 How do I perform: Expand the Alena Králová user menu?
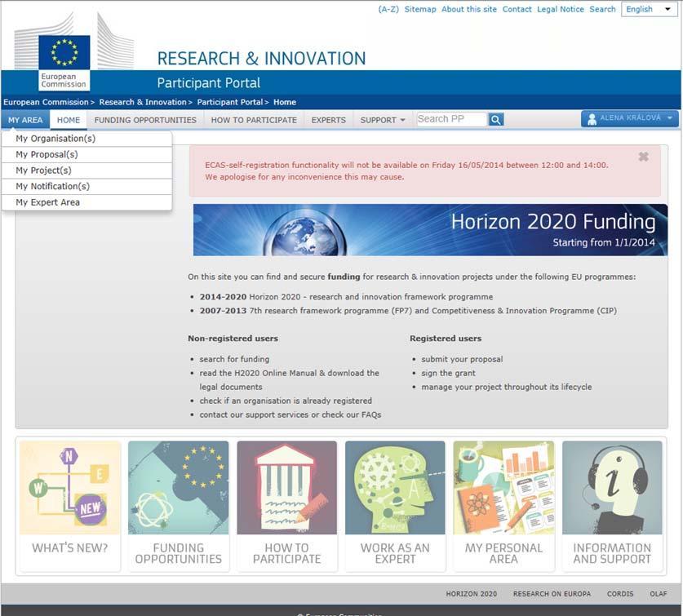point(629,118)
